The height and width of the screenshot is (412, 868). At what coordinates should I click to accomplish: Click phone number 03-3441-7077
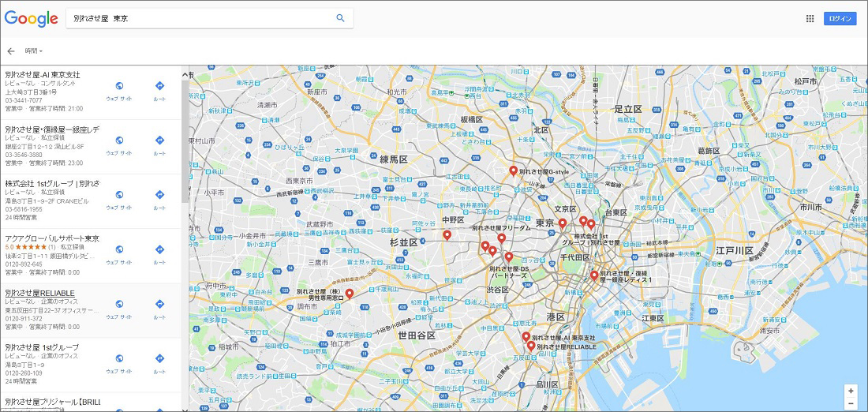coord(23,101)
